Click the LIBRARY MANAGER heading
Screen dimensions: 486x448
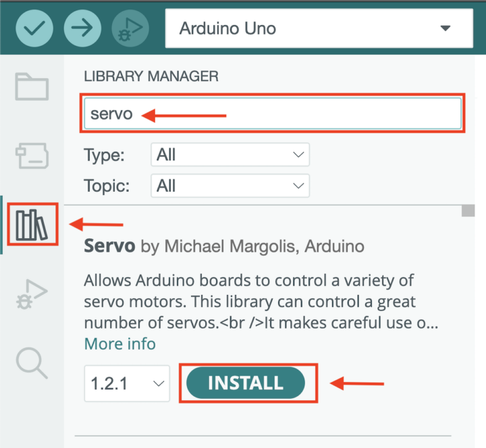point(151,76)
